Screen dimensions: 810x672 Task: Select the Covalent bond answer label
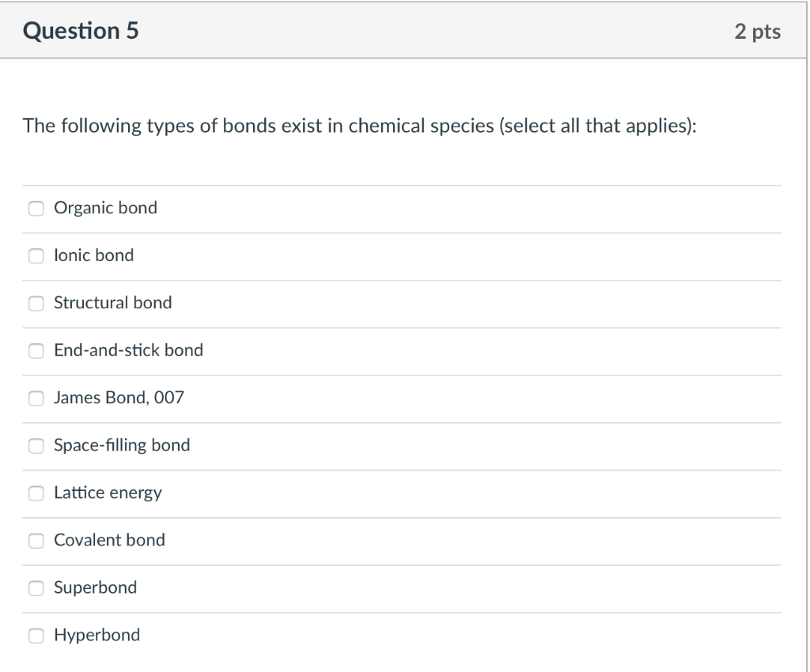click(x=108, y=540)
